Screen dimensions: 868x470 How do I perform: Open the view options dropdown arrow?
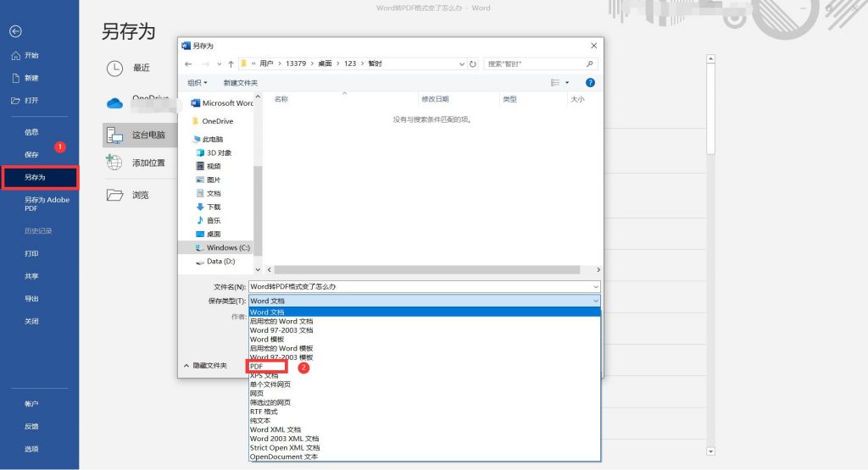pyautogui.click(x=568, y=82)
